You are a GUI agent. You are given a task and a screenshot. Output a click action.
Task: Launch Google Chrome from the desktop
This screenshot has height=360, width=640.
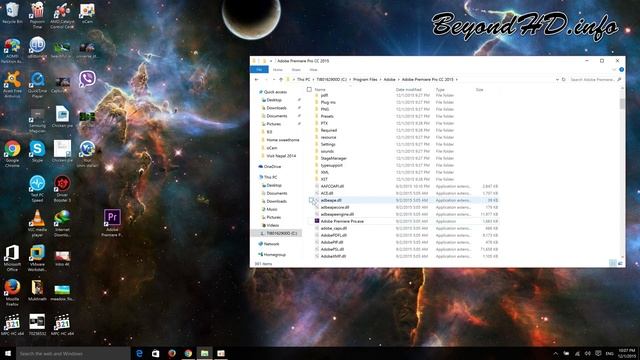click(12, 153)
